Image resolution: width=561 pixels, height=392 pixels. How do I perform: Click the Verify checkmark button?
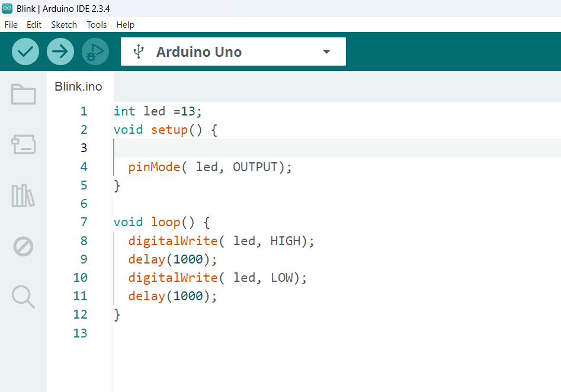click(25, 52)
